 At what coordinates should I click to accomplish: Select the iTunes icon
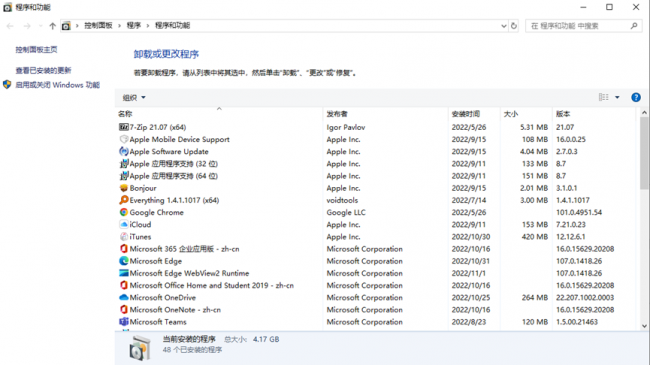tap(124, 236)
